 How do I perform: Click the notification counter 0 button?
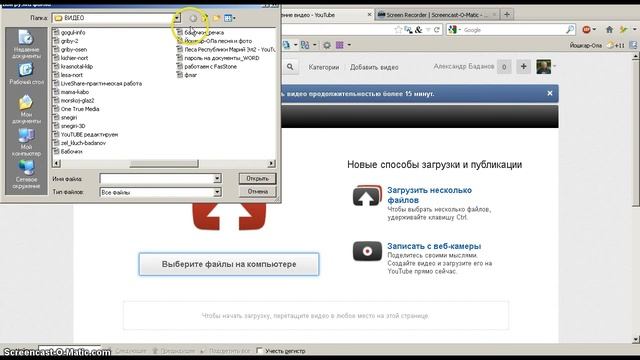(504, 67)
